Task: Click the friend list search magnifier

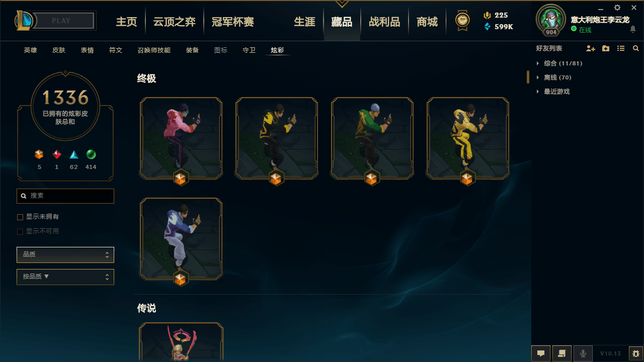Action: 636,49
